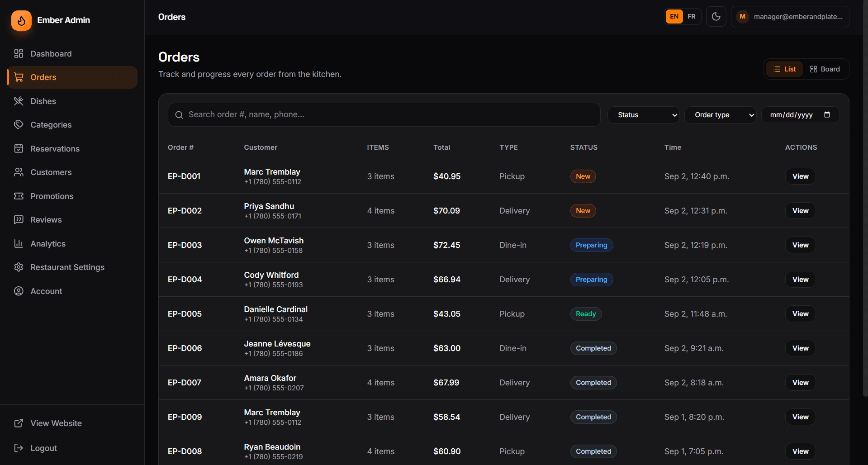View order EP-D003 details
Screen dimensions: 868x465
(x=800, y=245)
